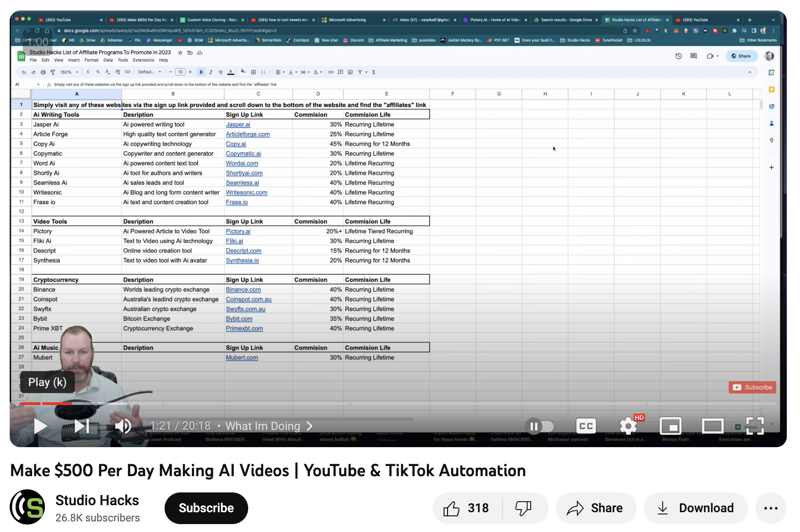Skip to the next video

click(81, 426)
